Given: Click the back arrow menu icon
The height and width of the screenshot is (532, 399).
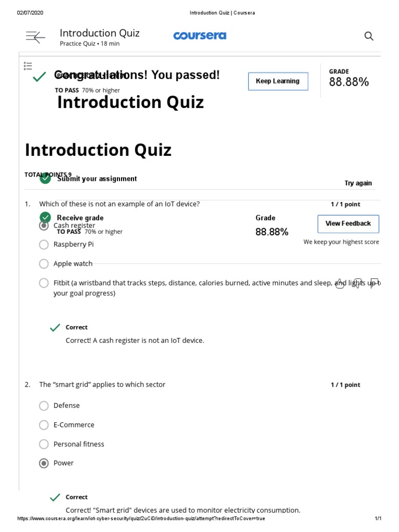Looking at the screenshot, I should [35, 37].
